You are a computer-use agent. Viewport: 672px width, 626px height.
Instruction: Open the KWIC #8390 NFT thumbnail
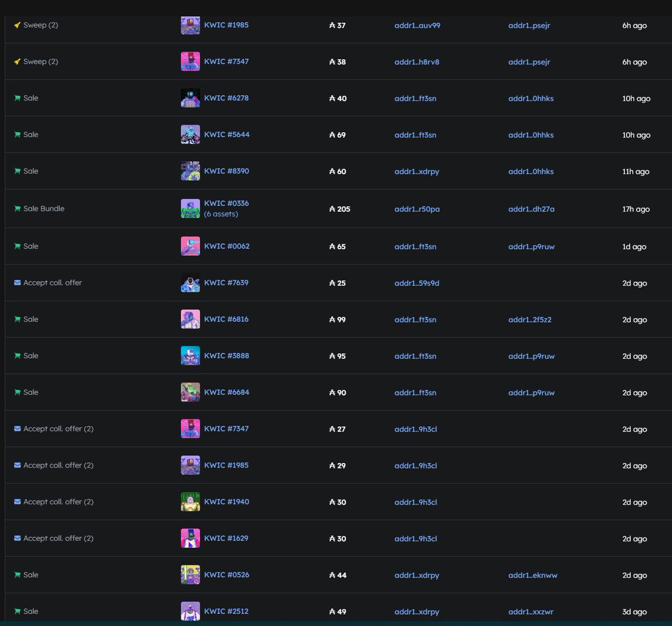pos(190,171)
